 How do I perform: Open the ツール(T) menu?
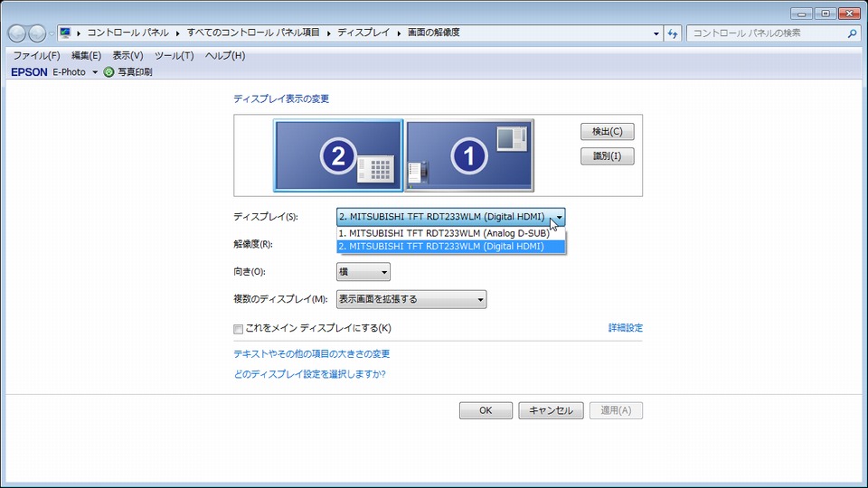pos(174,56)
